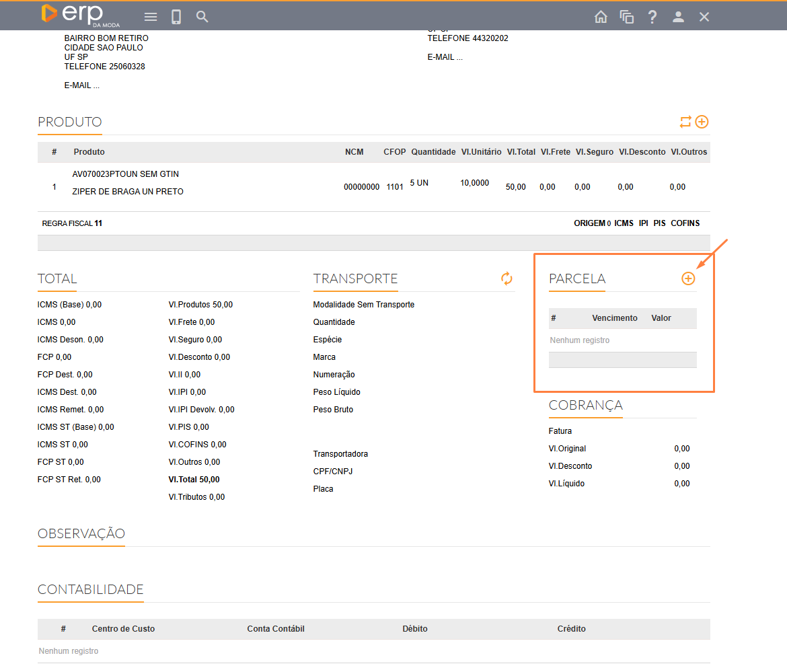Add a new Parcela installment
The height and width of the screenshot is (672, 787).
click(687, 278)
